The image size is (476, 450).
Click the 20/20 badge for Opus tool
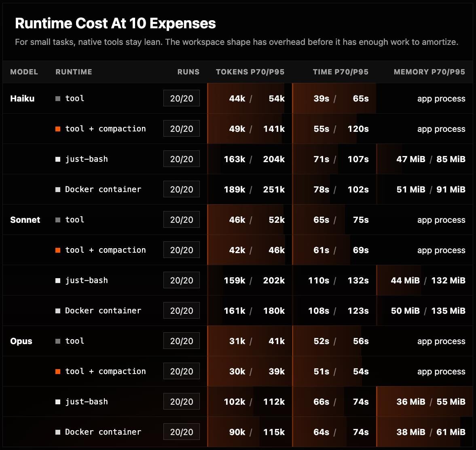click(182, 341)
